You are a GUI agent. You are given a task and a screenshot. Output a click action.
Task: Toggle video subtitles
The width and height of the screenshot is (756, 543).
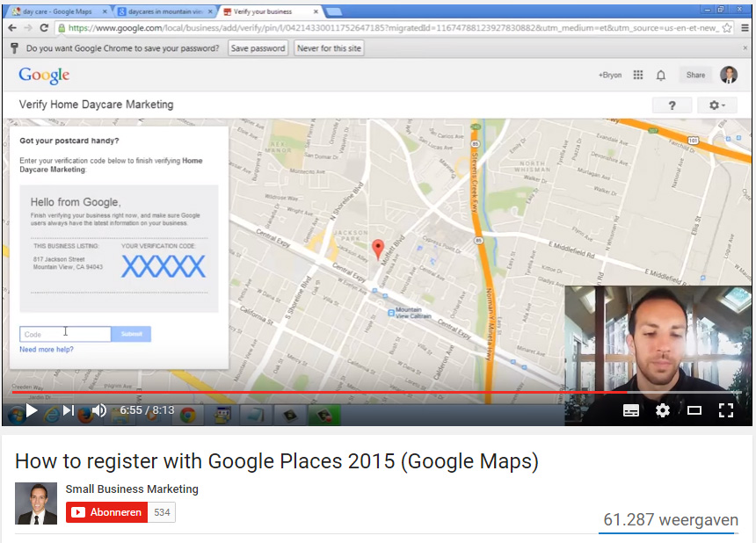630,410
